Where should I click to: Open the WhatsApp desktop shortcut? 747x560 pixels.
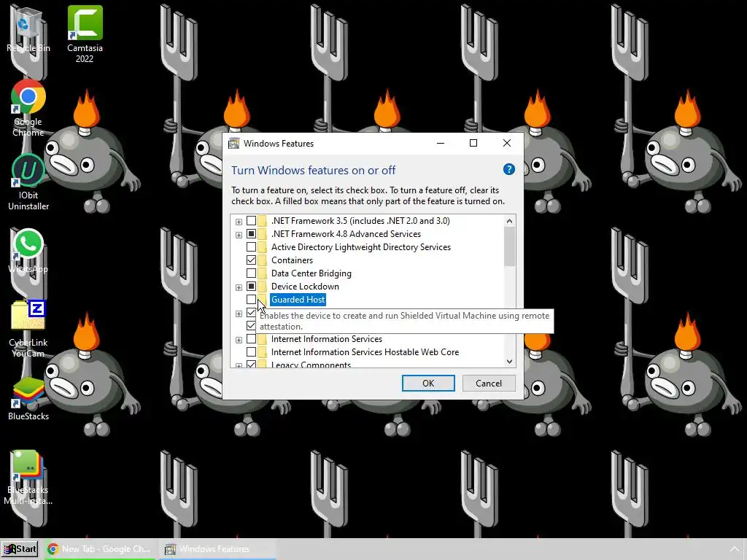(28, 251)
